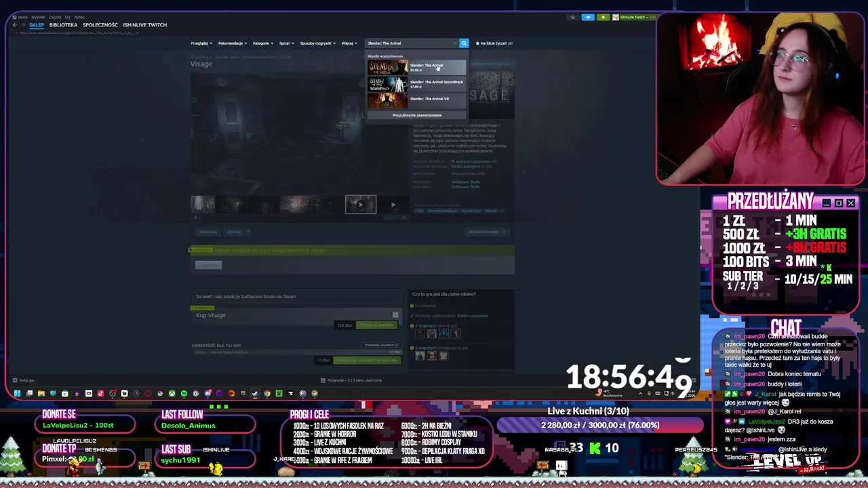Play the last video thumbnail
The image size is (868, 488).
click(x=393, y=204)
